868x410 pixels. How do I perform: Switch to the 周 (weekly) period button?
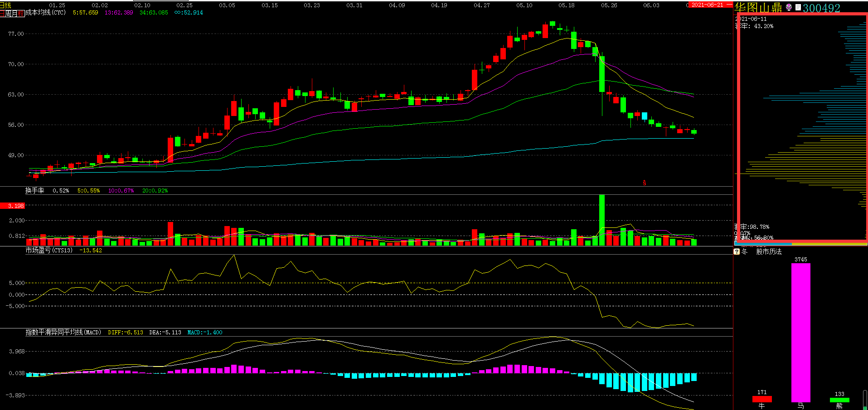(8, 14)
